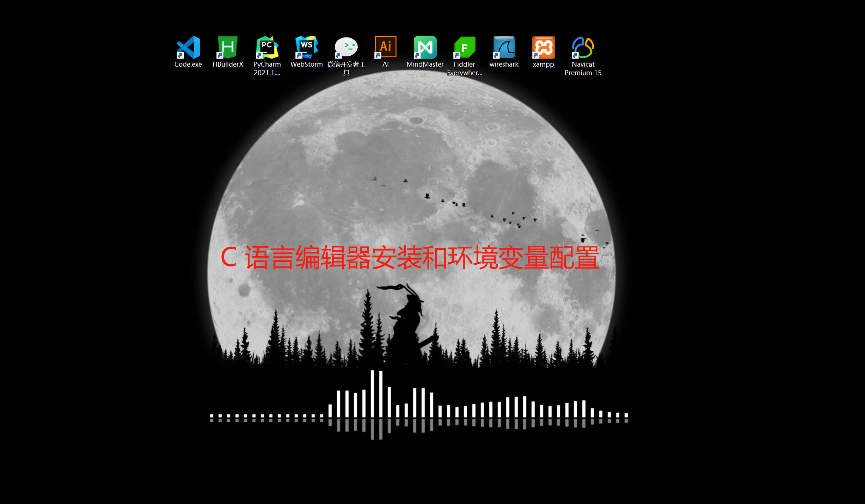Click the WebStorm desktop icon
The height and width of the screenshot is (504, 865).
(306, 48)
